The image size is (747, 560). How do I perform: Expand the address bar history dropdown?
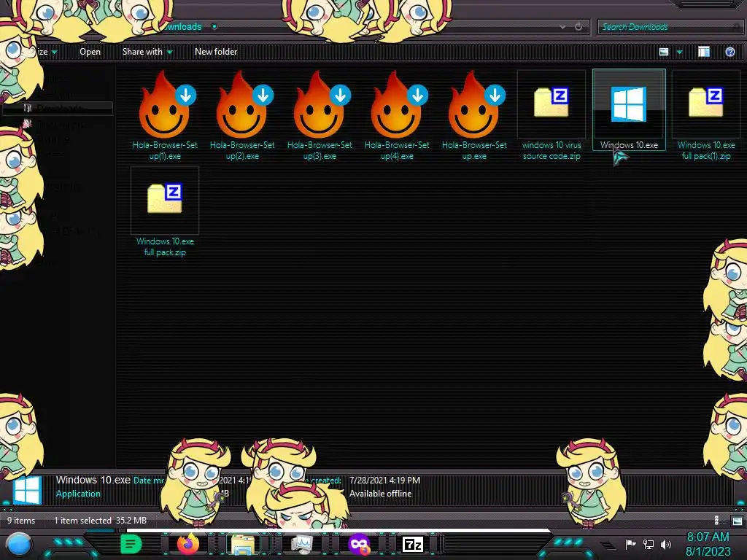pyautogui.click(x=562, y=27)
